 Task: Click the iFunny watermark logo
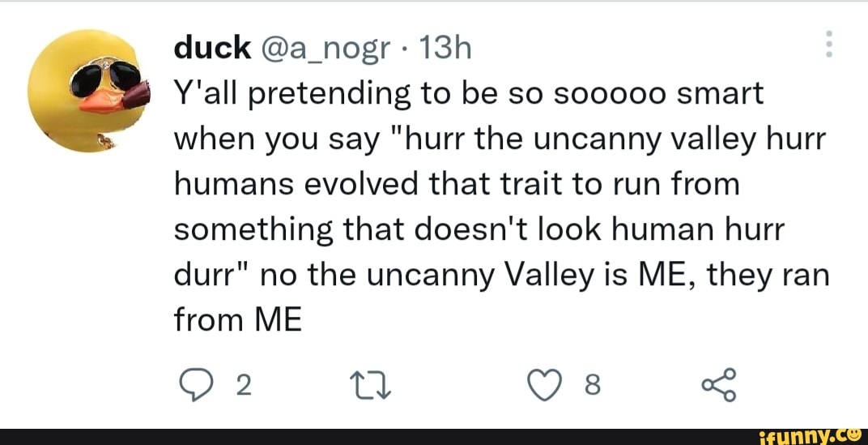point(812,437)
